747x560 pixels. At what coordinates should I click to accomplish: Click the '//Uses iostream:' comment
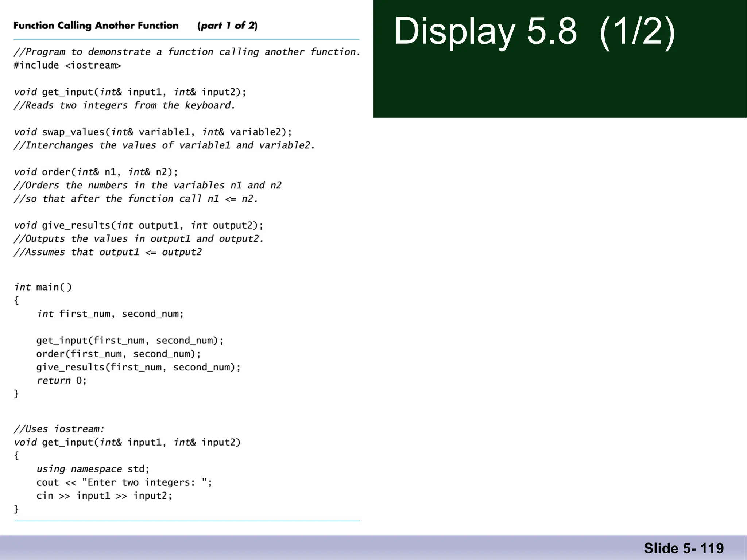tap(59, 429)
